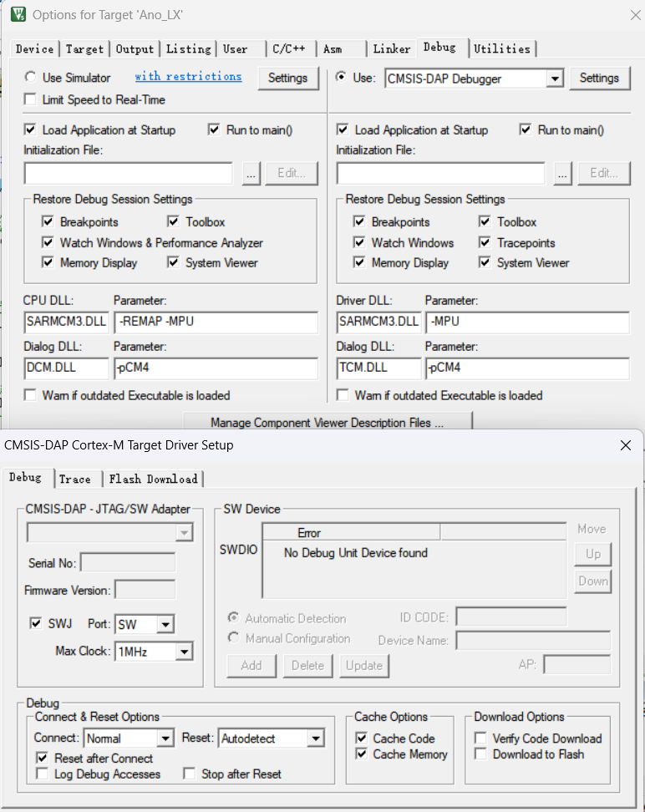Image resolution: width=645 pixels, height=812 pixels.
Task: Toggle simulator Load Application at Startup
Action: click(31, 129)
